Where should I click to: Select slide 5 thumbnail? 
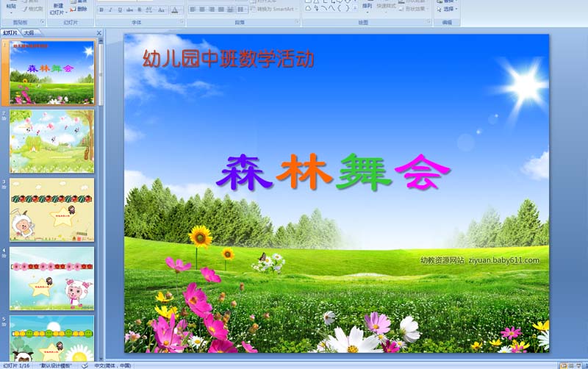52,338
